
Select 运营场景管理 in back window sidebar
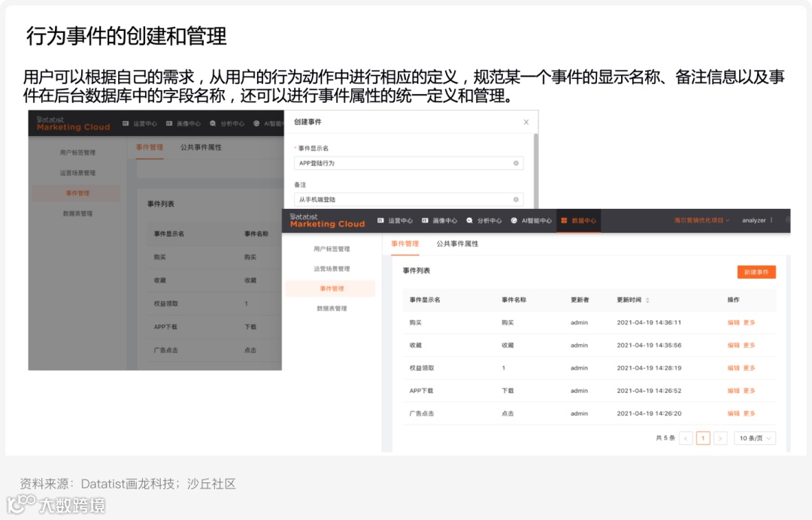(77, 173)
